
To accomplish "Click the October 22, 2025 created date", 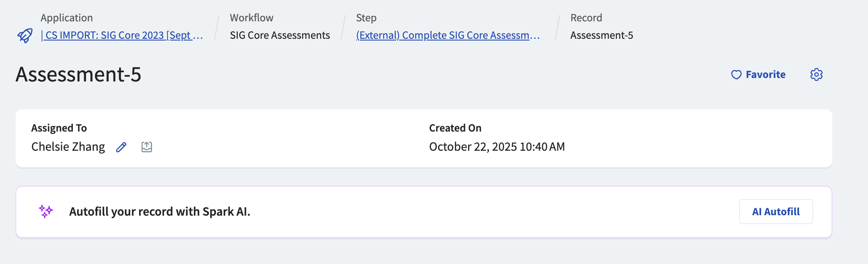I will coord(497,147).
